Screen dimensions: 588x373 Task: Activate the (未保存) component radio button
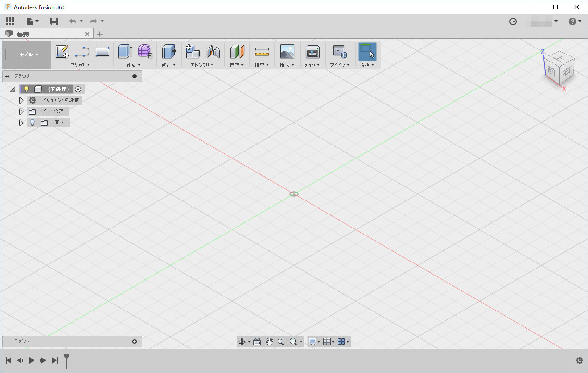click(78, 89)
